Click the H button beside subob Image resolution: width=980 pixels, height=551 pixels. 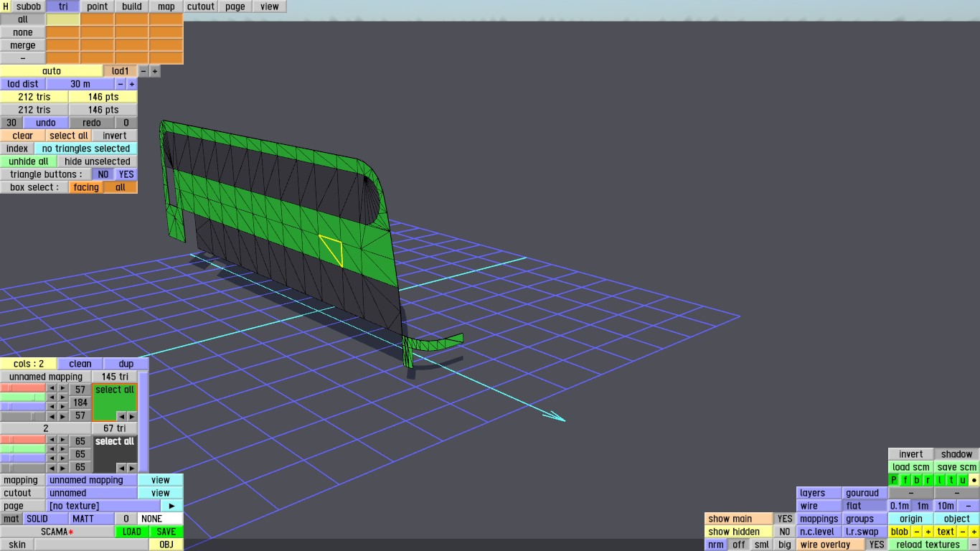click(6, 6)
